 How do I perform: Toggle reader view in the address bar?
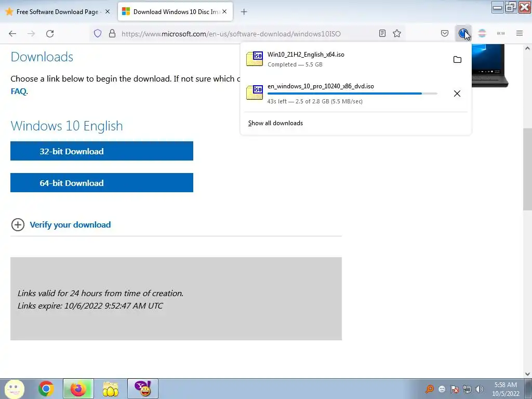(x=382, y=33)
